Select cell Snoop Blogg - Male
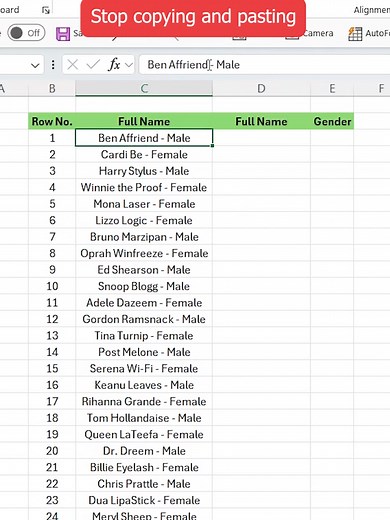The height and width of the screenshot is (520, 390). pos(144,286)
